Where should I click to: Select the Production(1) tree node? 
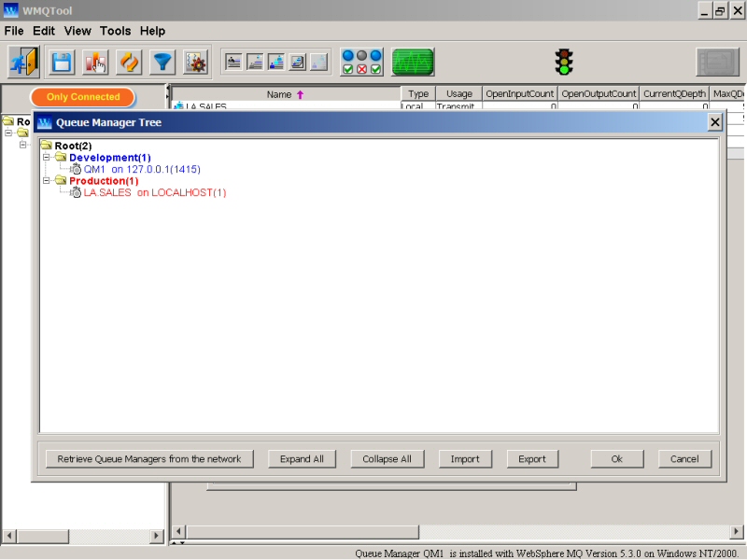104,181
